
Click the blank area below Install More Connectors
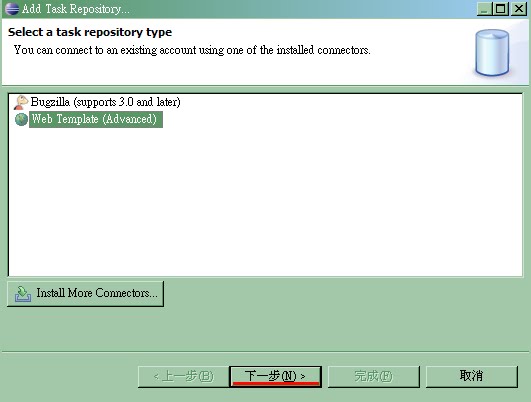coord(265,329)
